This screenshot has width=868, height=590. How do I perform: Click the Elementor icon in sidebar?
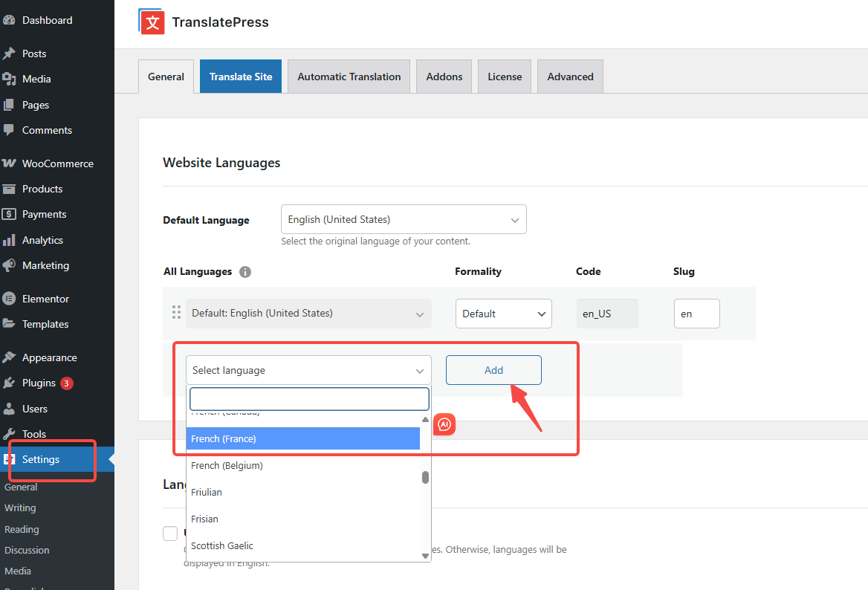[x=10, y=299]
